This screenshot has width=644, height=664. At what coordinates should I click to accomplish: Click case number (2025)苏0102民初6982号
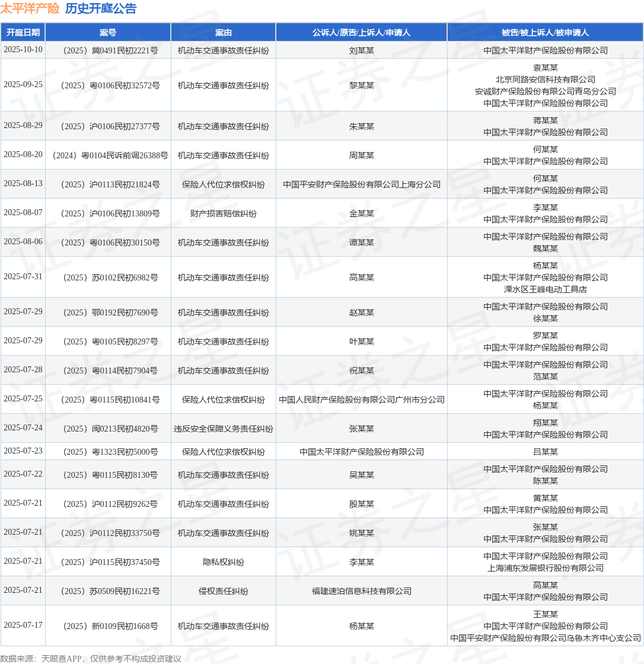click(110, 278)
